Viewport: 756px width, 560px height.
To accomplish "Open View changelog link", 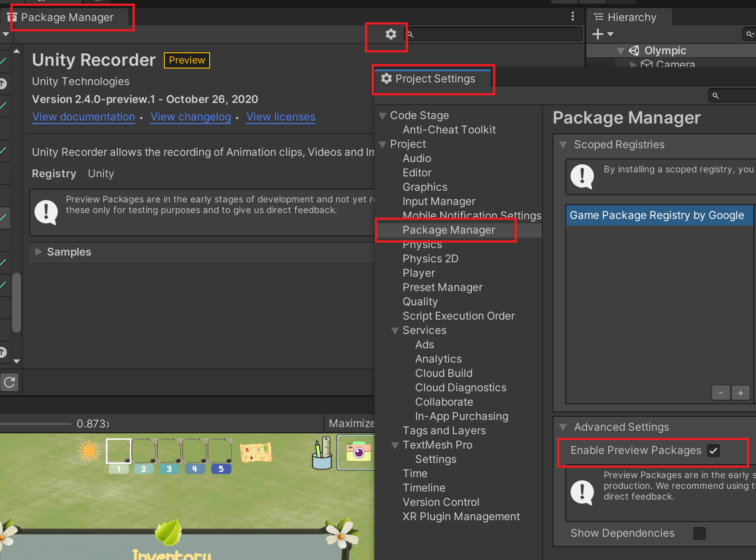I will 190,117.
